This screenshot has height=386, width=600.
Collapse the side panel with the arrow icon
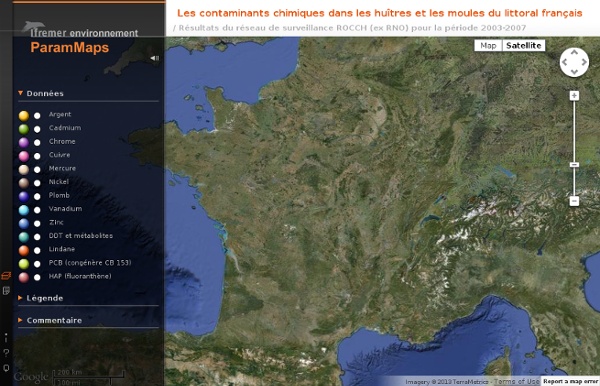pos(155,58)
